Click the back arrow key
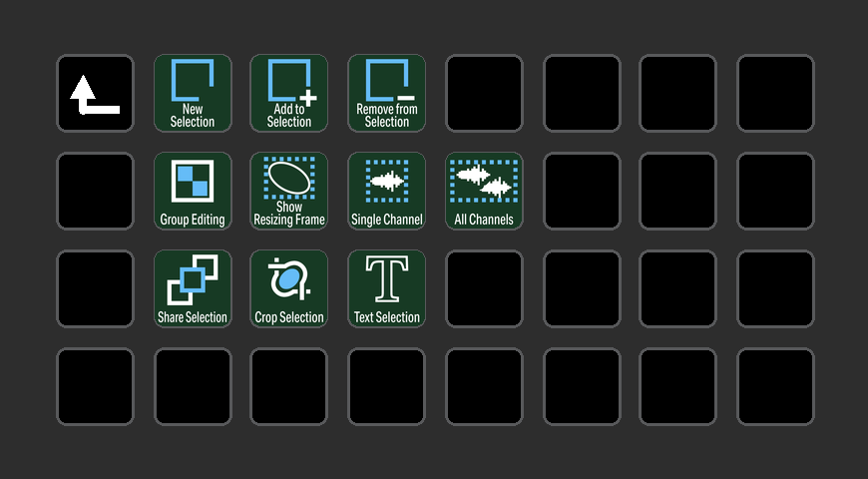The width and height of the screenshot is (868, 479). click(95, 93)
